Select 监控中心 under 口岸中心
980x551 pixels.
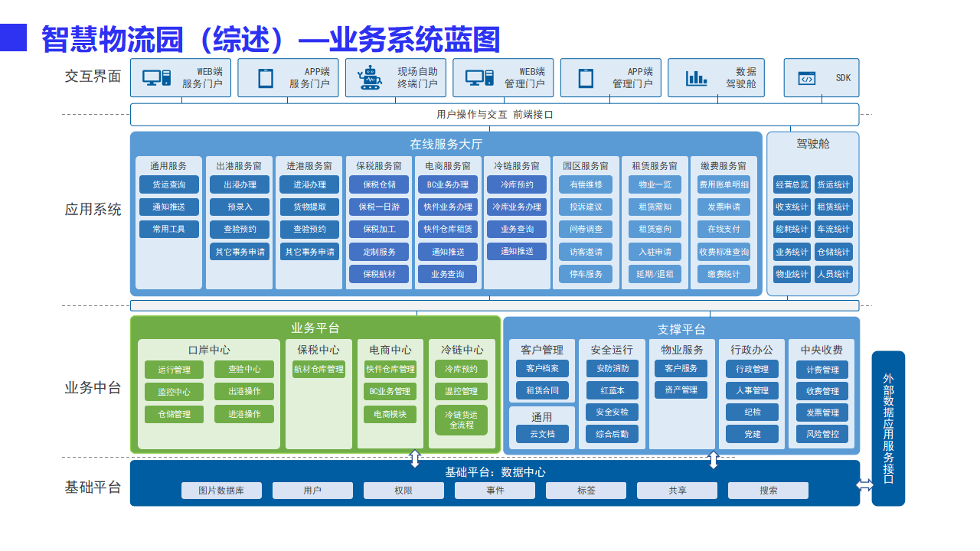[174, 392]
